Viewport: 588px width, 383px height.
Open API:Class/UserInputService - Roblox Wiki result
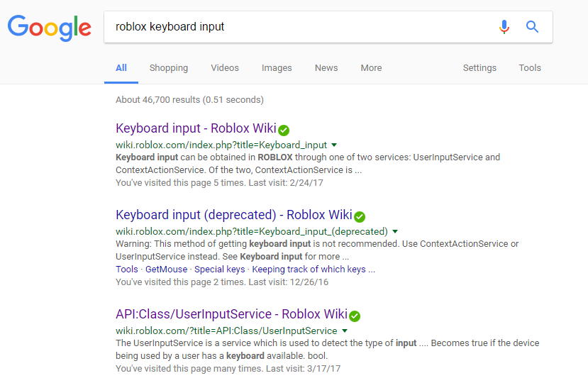pos(232,314)
